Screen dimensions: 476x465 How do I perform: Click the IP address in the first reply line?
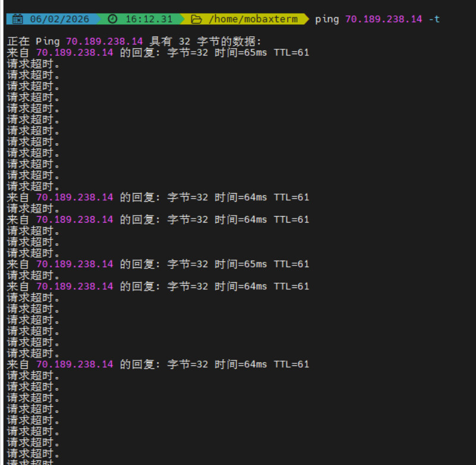[74, 53]
